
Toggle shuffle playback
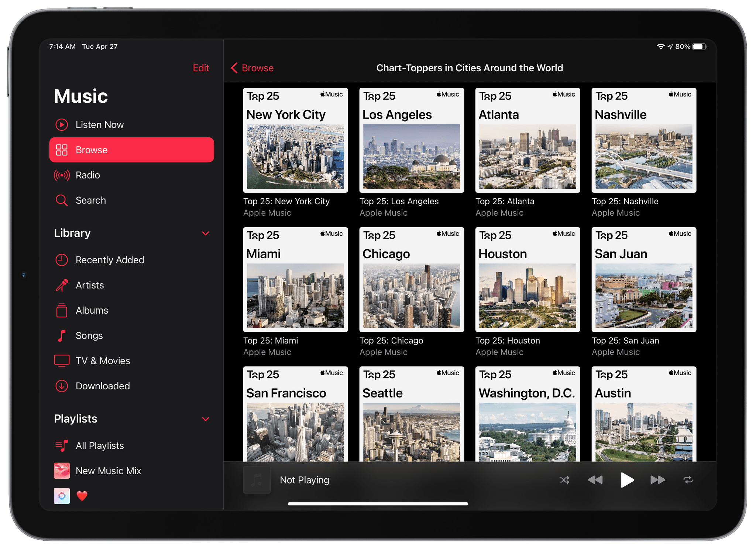pyautogui.click(x=564, y=480)
